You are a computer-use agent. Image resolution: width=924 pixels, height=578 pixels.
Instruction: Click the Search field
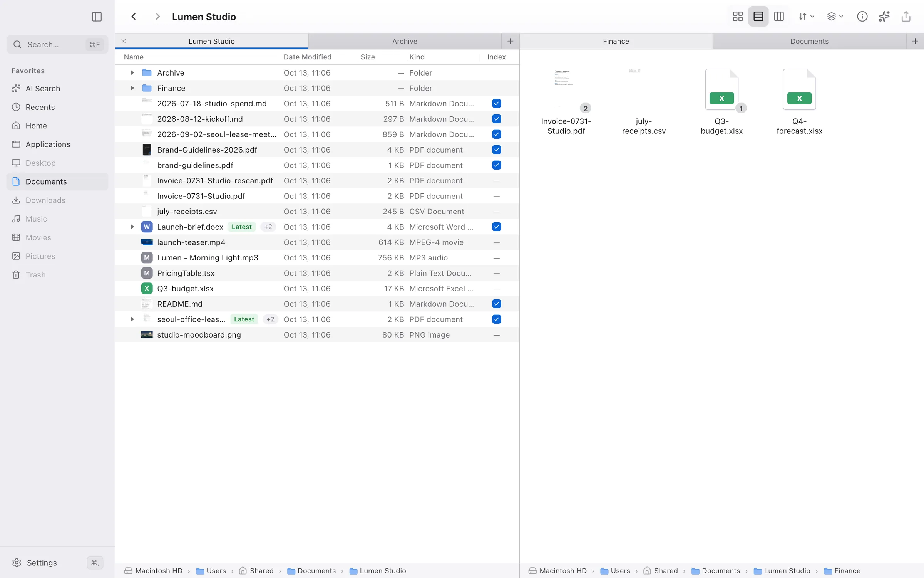(x=57, y=44)
